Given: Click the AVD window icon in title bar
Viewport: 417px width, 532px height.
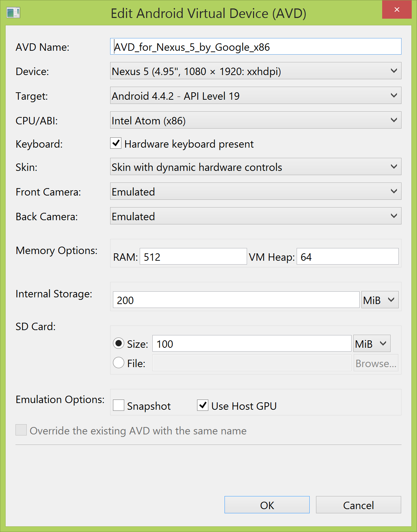Looking at the screenshot, I should (x=13, y=13).
